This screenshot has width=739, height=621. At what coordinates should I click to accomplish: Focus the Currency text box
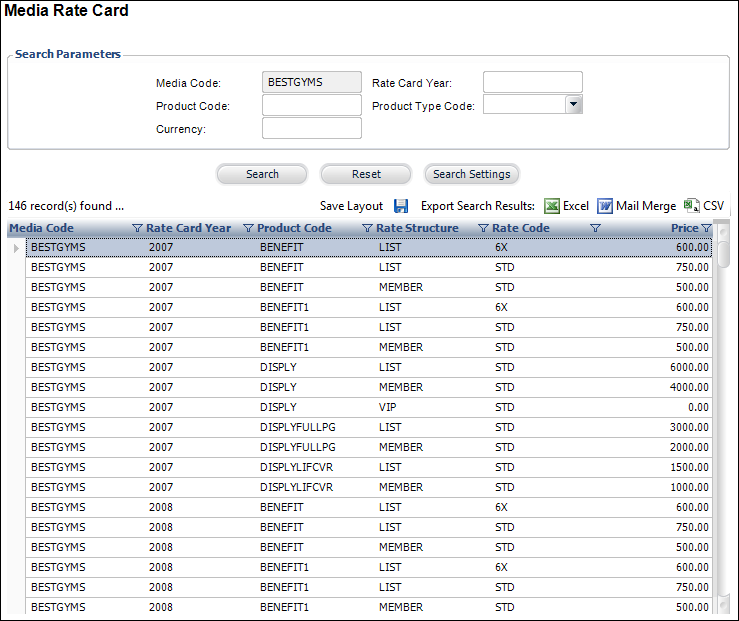(x=311, y=129)
